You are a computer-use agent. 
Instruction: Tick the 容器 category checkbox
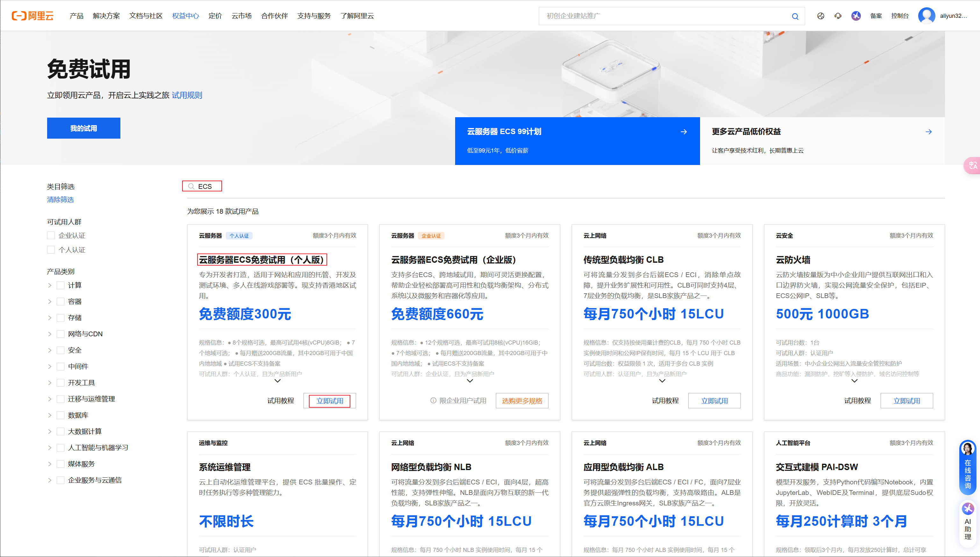61,302
